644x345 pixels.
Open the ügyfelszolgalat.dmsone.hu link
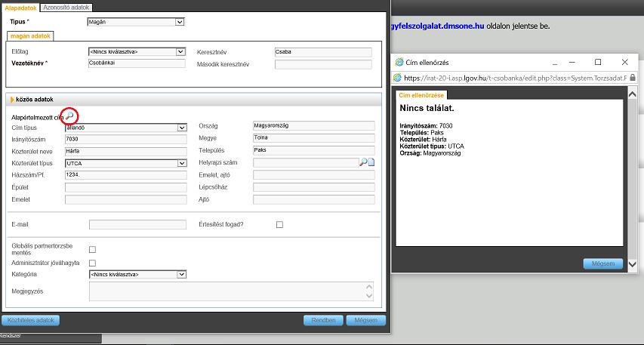click(x=438, y=26)
